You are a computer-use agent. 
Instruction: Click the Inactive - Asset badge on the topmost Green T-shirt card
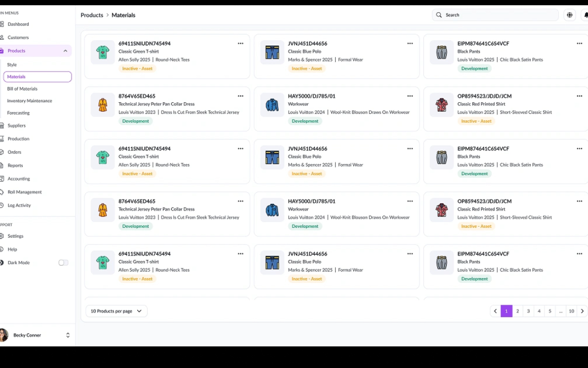click(137, 69)
